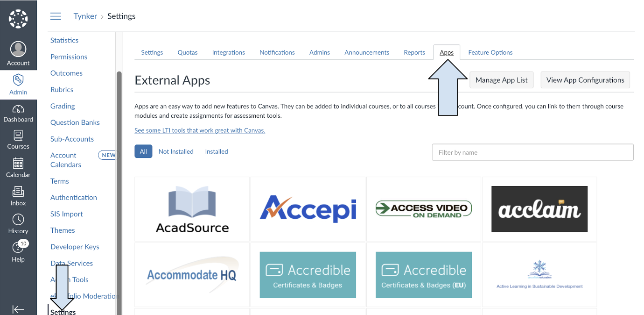The width and height of the screenshot is (644, 315).
Task: Switch to the Reports tab
Action: [x=414, y=52]
